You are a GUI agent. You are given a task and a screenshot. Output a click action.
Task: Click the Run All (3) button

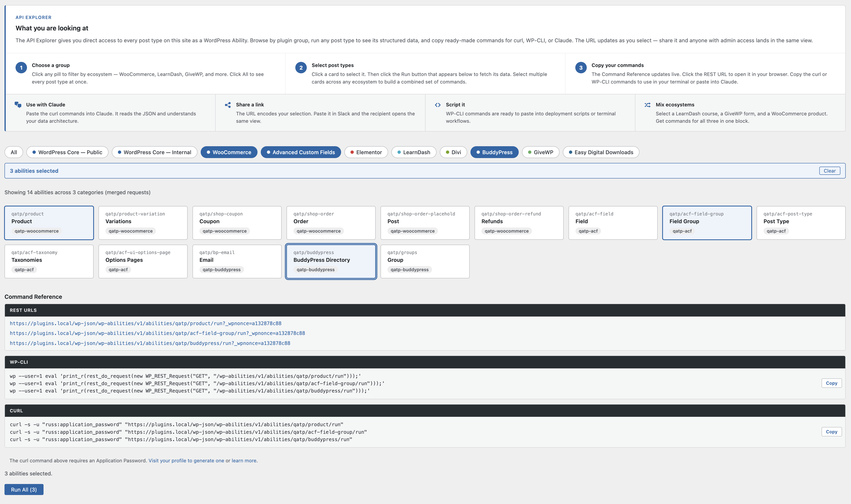(x=24, y=489)
